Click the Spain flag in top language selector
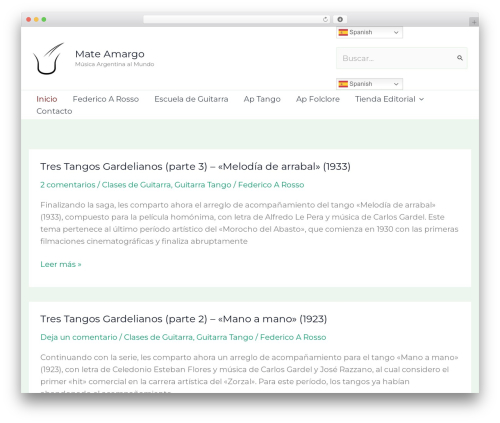 click(x=343, y=32)
